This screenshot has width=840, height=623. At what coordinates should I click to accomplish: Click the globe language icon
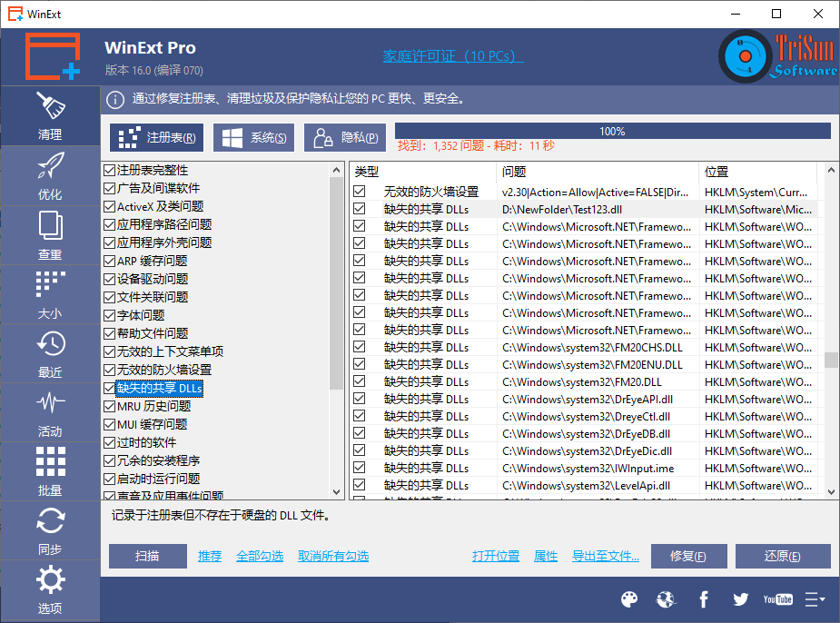click(x=666, y=599)
